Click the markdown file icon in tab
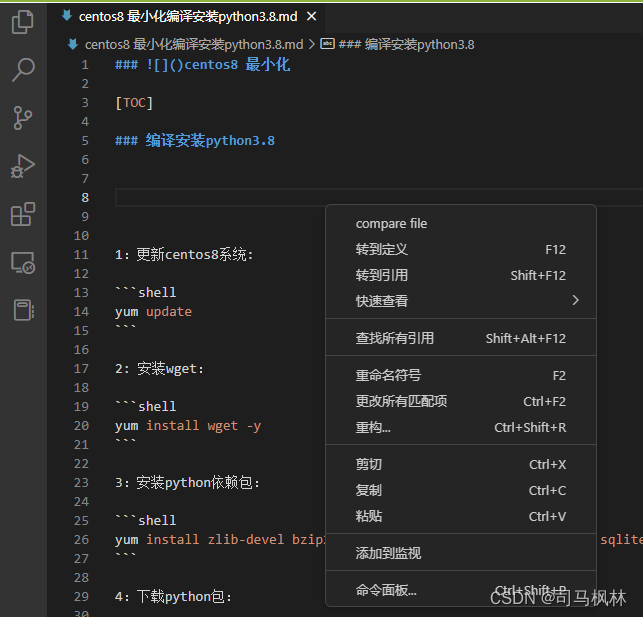 pos(66,16)
